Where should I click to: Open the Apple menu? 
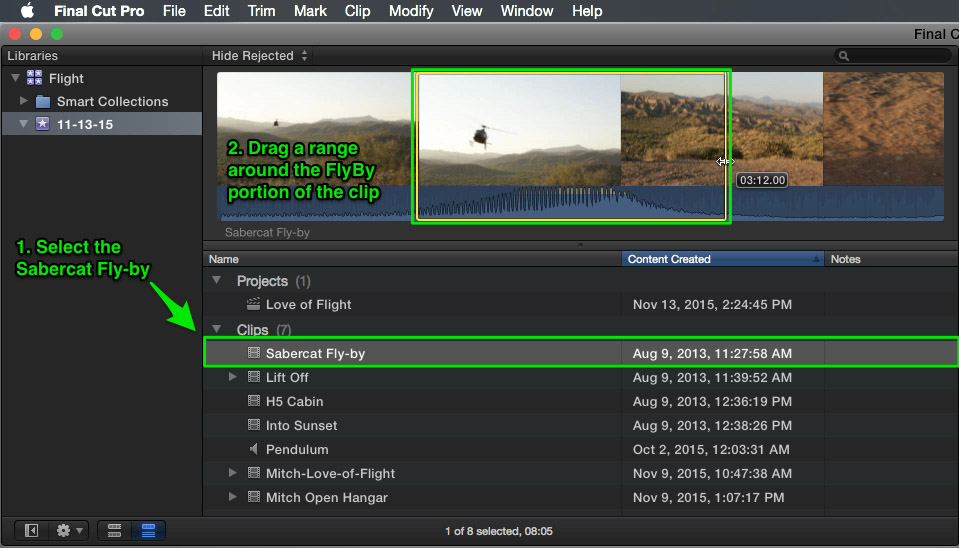(28, 11)
